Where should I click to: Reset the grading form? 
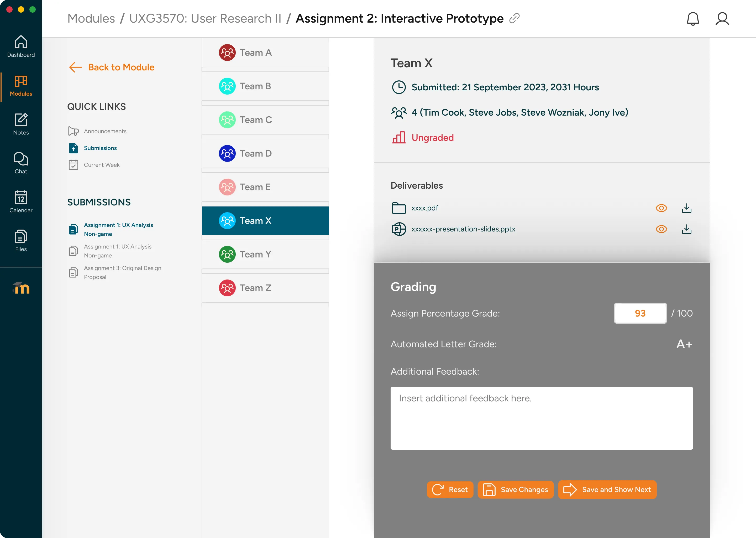coord(450,489)
